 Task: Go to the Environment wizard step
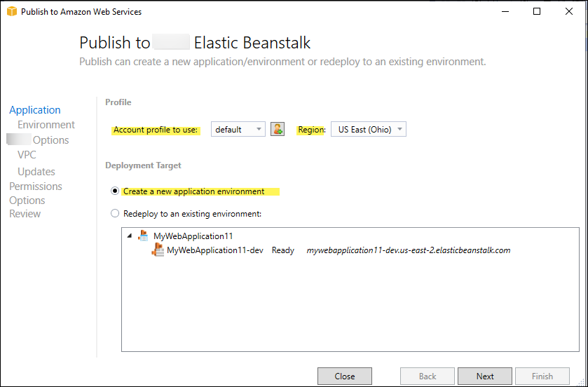(x=46, y=125)
